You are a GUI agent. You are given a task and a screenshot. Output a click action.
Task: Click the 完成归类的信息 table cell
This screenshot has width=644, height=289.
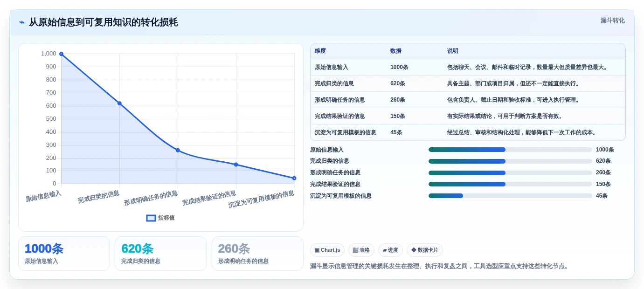pos(334,83)
